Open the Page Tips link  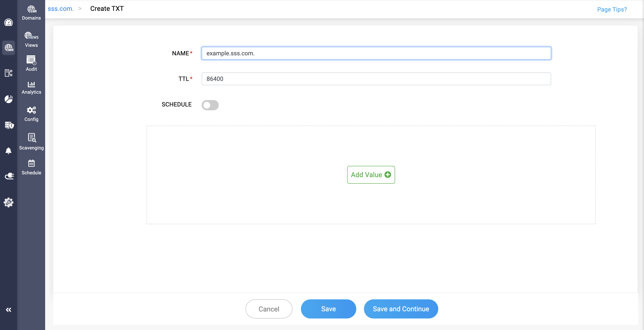[612, 9]
